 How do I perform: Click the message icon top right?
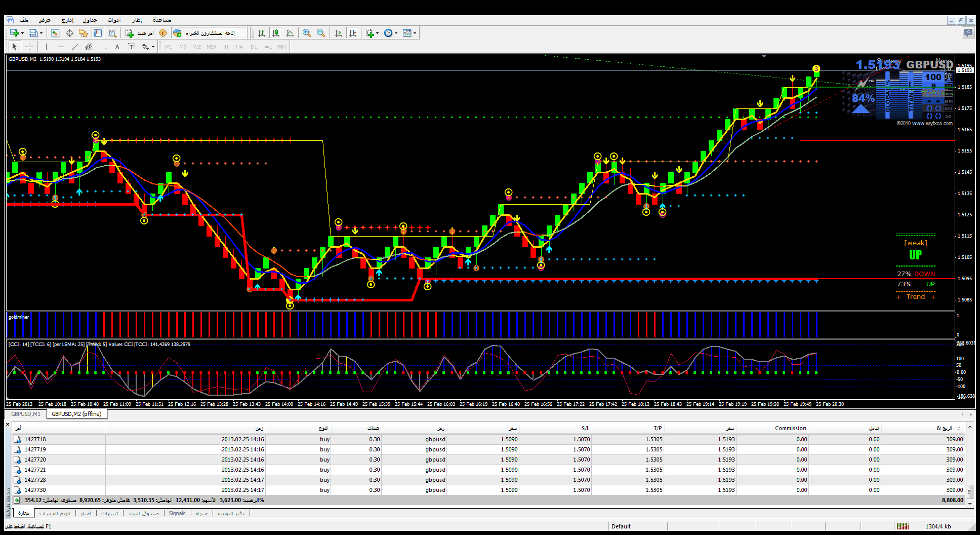[968, 33]
